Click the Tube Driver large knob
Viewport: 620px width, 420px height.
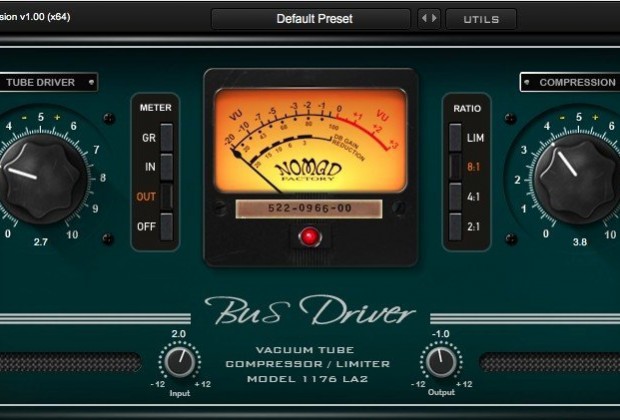point(42,178)
